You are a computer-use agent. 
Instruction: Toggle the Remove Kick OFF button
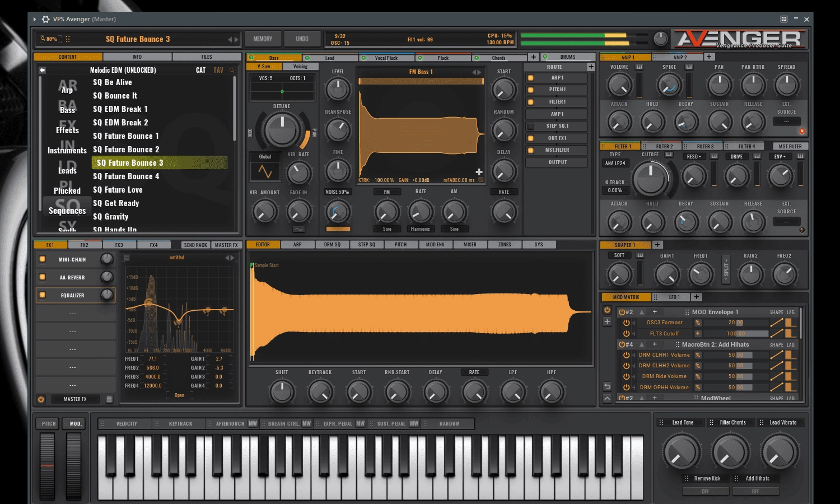click(x=705, y=491)
